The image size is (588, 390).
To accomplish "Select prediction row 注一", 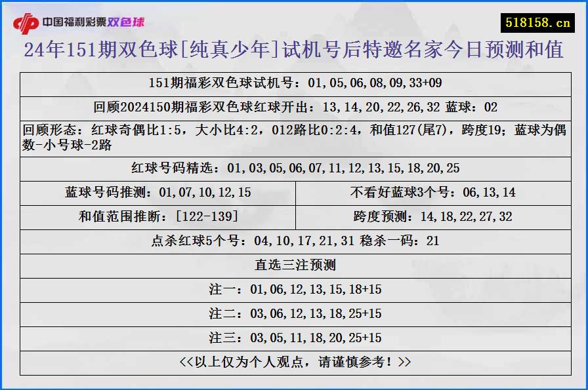I will pyautogui.click(x=294, y=289).
